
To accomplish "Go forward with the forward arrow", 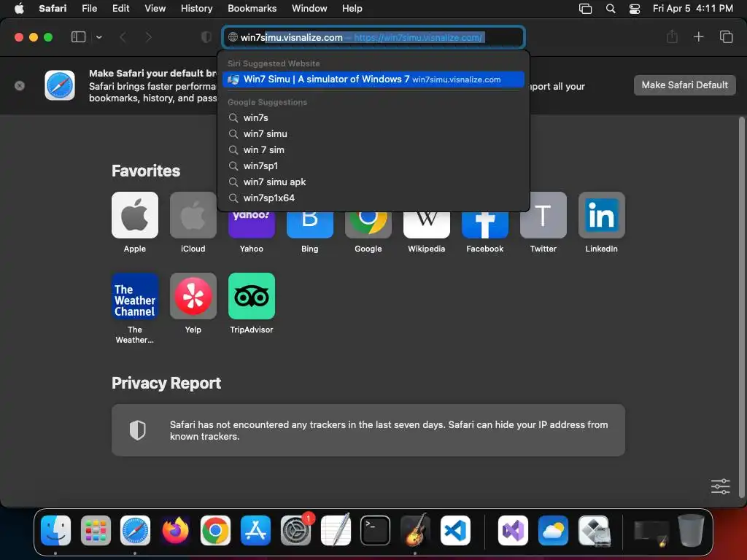I will 148,37.
